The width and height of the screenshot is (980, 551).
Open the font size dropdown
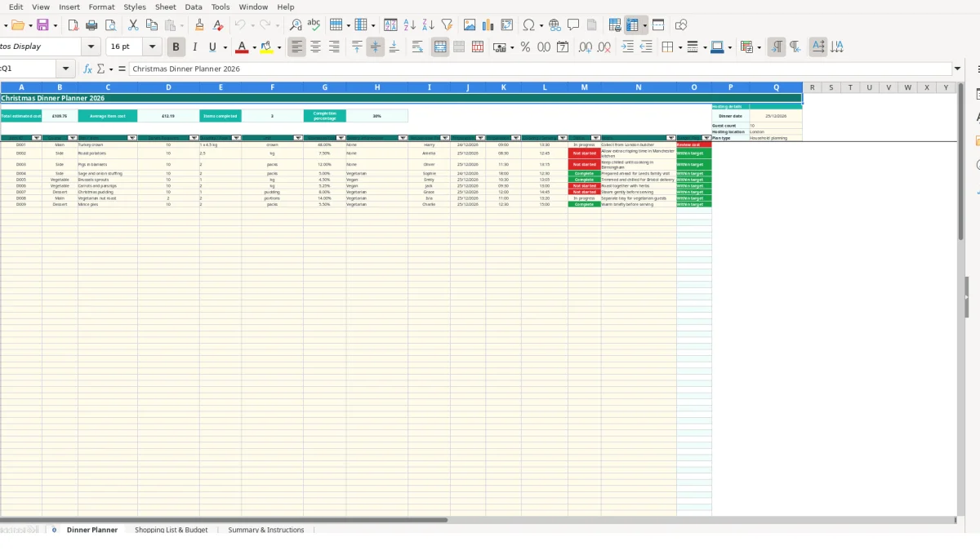click(x=154, y=47)
